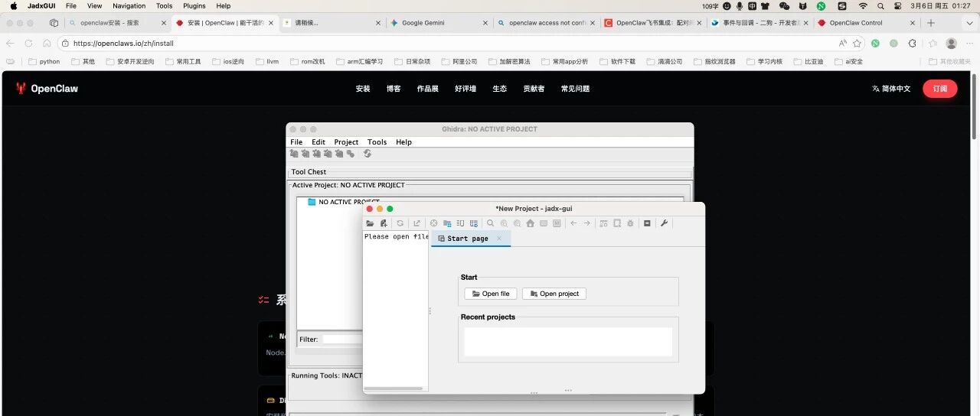
Task: Toggle deobfuscation icon in jadx-gui toolbar
Action: [603, 223]
